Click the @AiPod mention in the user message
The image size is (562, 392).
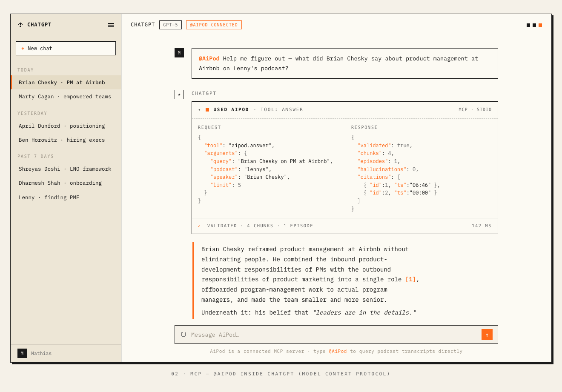tap(209, 59)
